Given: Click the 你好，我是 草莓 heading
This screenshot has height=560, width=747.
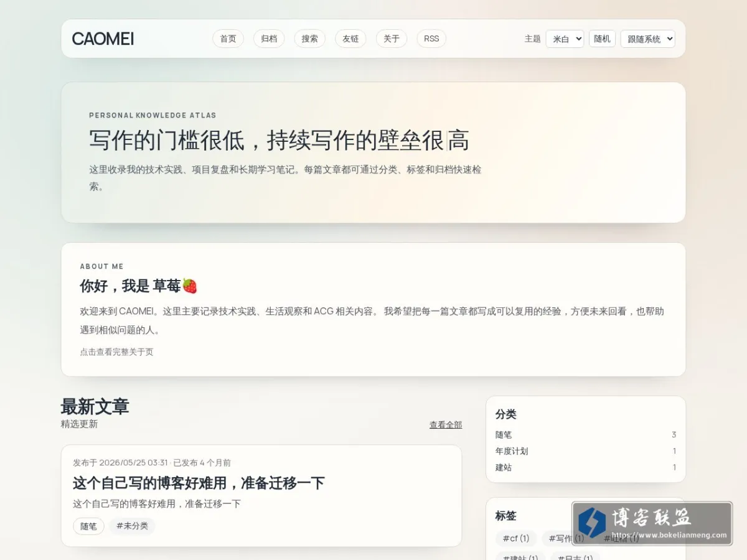Looking at the screenshot, I should [x=139, y=286].
